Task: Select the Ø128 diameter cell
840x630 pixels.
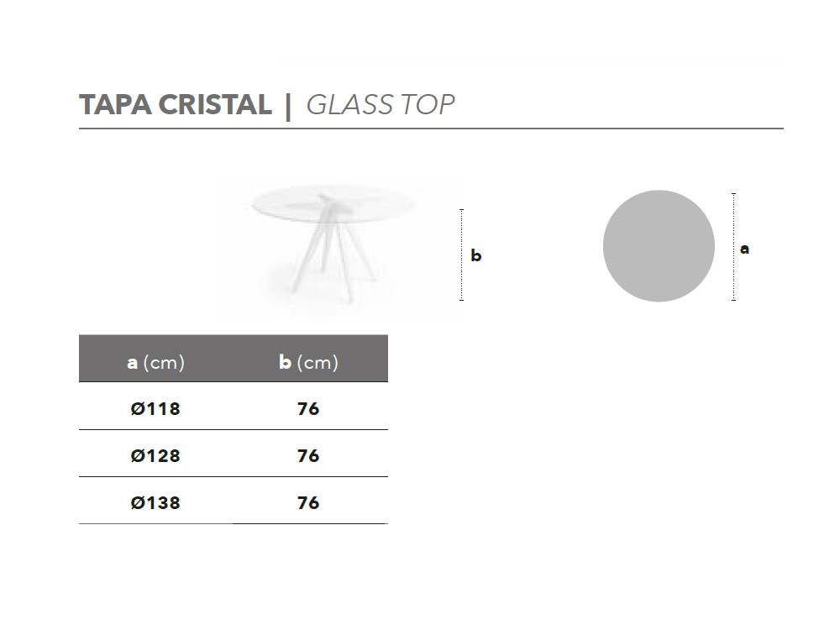Action: (x=155, y=456)
